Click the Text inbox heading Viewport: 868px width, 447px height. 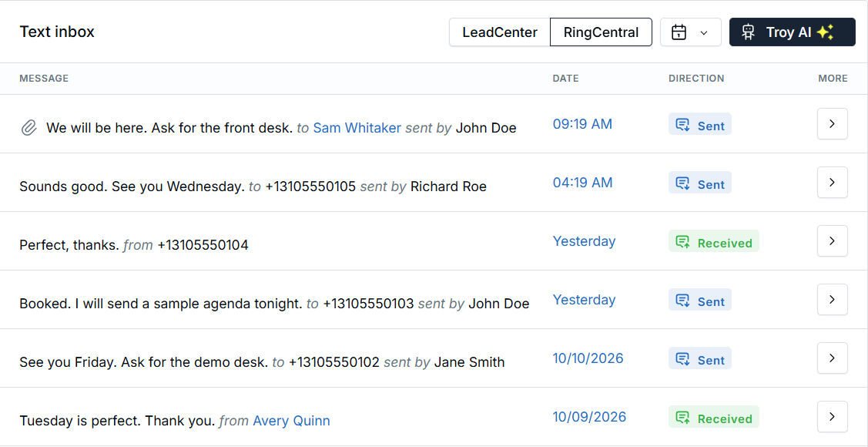click(57, 32)
